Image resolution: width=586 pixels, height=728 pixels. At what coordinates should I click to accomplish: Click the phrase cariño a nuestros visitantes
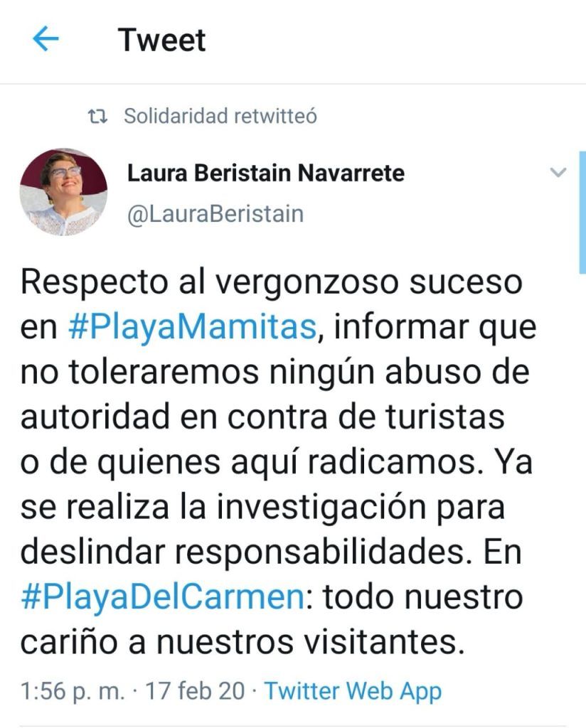click(243, 642)
